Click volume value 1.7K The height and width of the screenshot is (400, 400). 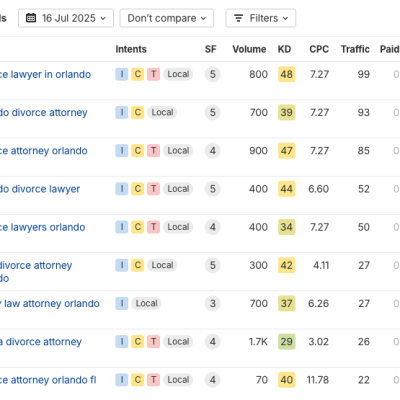[258, 342]
